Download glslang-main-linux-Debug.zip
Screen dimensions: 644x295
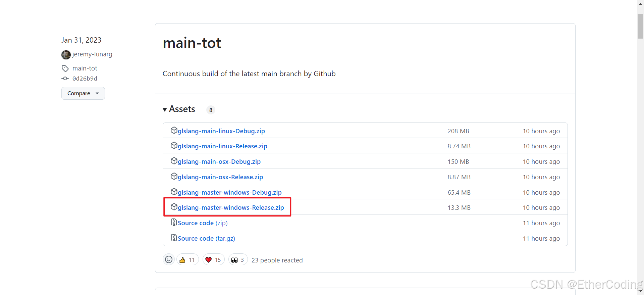(x=221, y=131)
